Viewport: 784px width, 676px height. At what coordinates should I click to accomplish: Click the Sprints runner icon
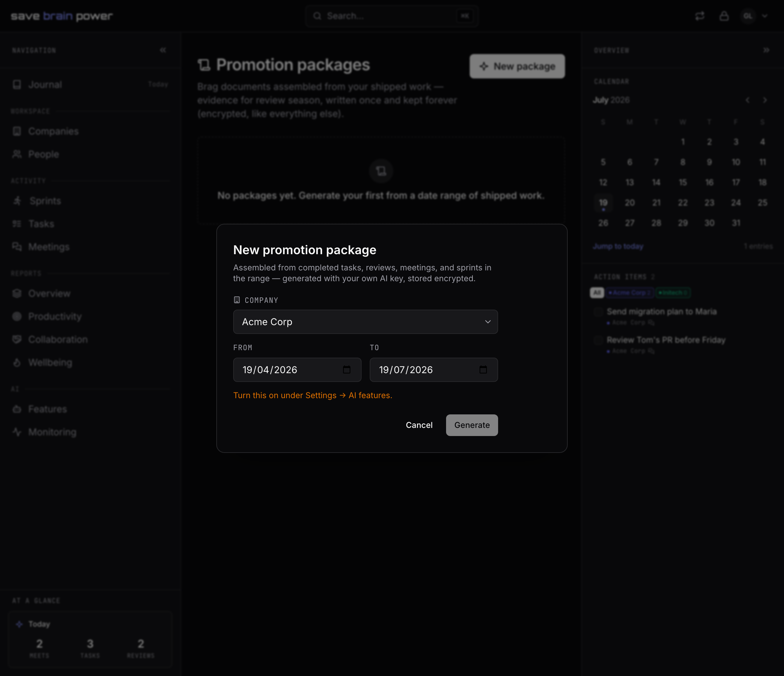(18, 201)
